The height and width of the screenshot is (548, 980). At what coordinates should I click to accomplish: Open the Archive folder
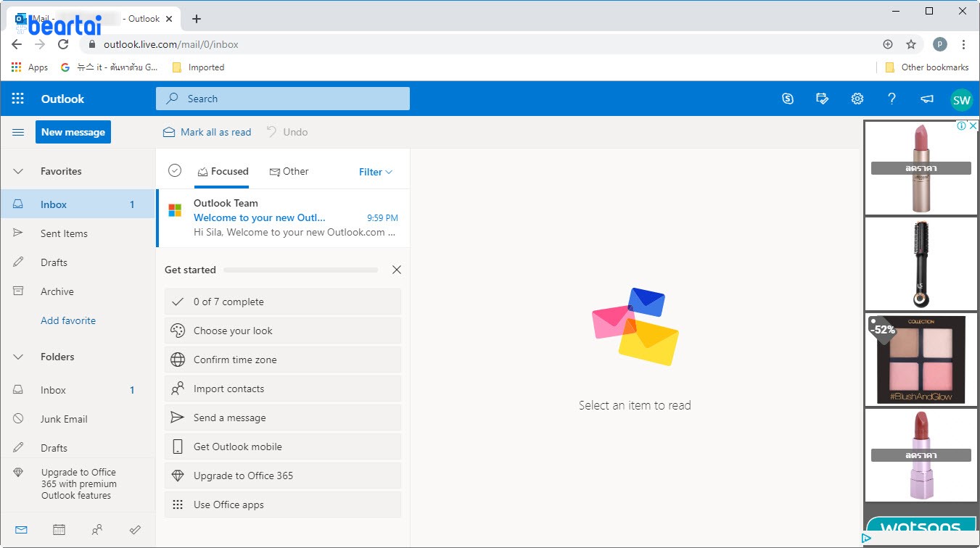click(x=78, y=291)
